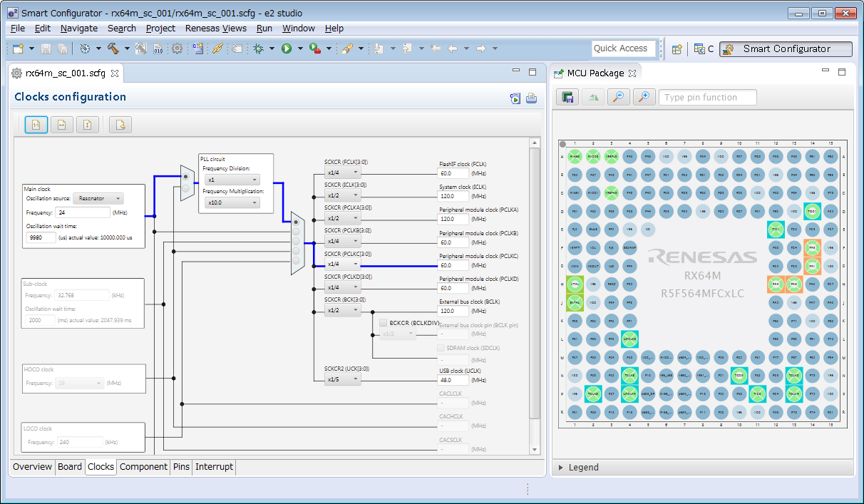Click the EXTAL pin on MCU package

point(575,302)
